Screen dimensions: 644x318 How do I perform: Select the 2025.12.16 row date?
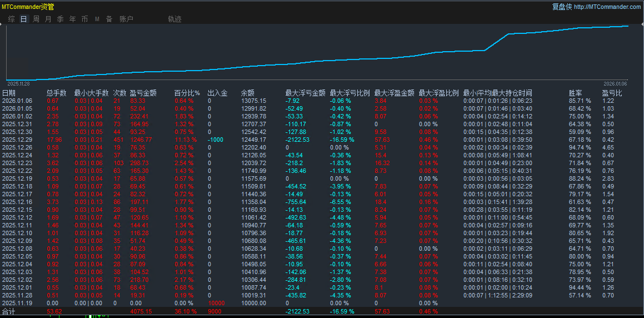[16, 202]
